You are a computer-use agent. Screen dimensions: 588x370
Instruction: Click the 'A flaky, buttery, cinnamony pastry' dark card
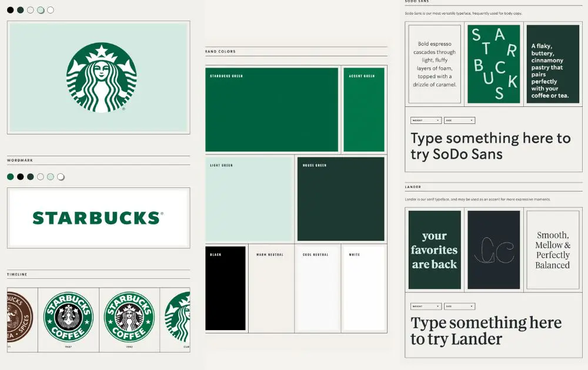(553, 64)
